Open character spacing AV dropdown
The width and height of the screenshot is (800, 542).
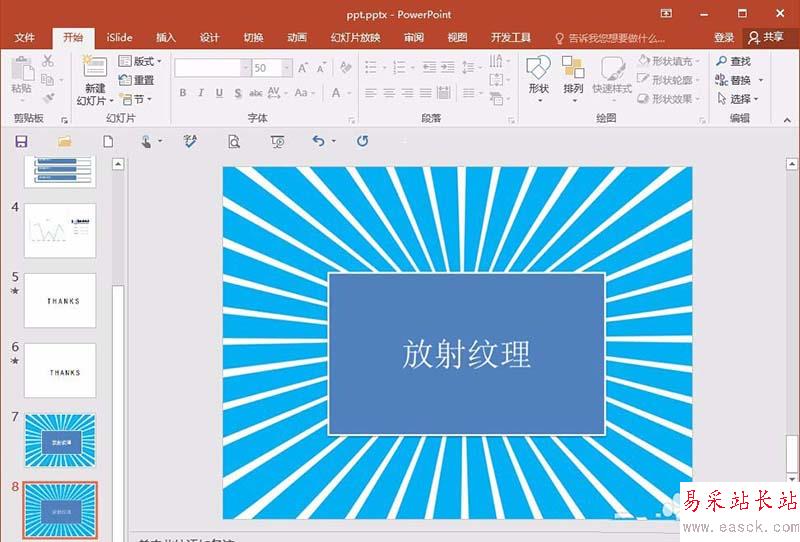pos(277,93)
